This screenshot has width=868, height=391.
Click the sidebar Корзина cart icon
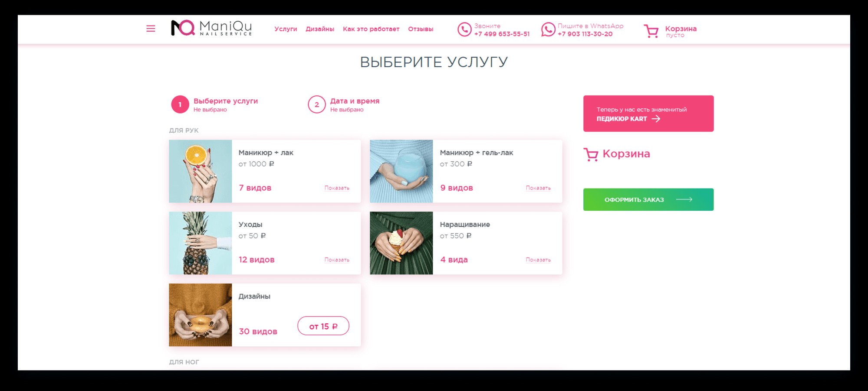click(x=591, y=154)
